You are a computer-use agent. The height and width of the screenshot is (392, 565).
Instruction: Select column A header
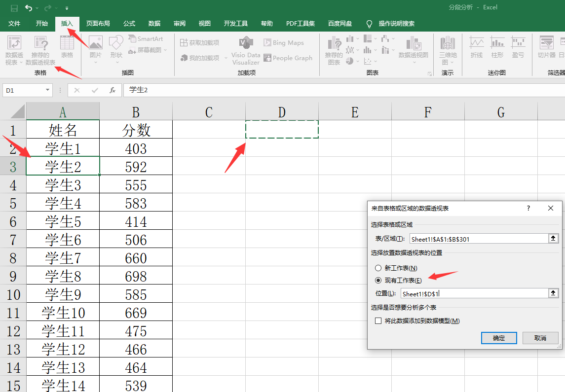(x=63, y=111)
